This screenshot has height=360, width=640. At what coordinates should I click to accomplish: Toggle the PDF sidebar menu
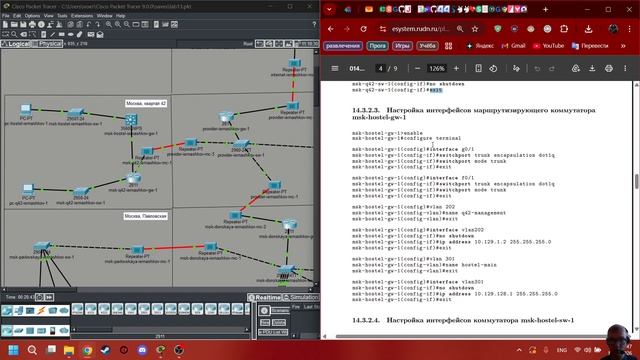click(335, 69)
